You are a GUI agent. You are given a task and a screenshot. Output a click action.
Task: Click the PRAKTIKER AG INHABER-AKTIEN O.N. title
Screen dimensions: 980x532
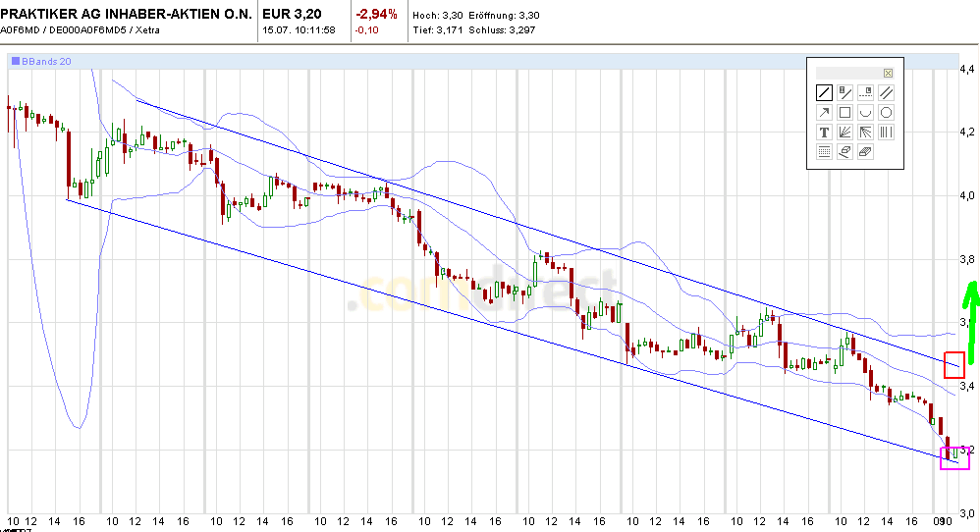127,14
